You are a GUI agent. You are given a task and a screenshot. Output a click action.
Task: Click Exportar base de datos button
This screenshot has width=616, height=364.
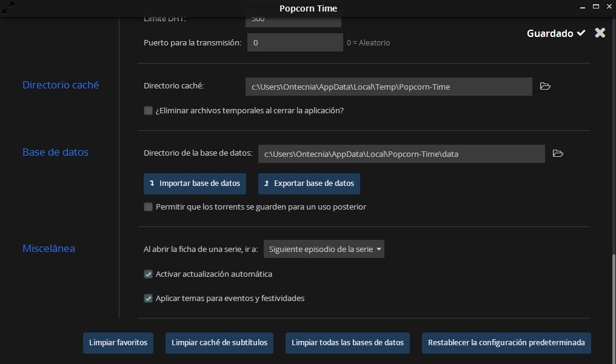point(309,184)
